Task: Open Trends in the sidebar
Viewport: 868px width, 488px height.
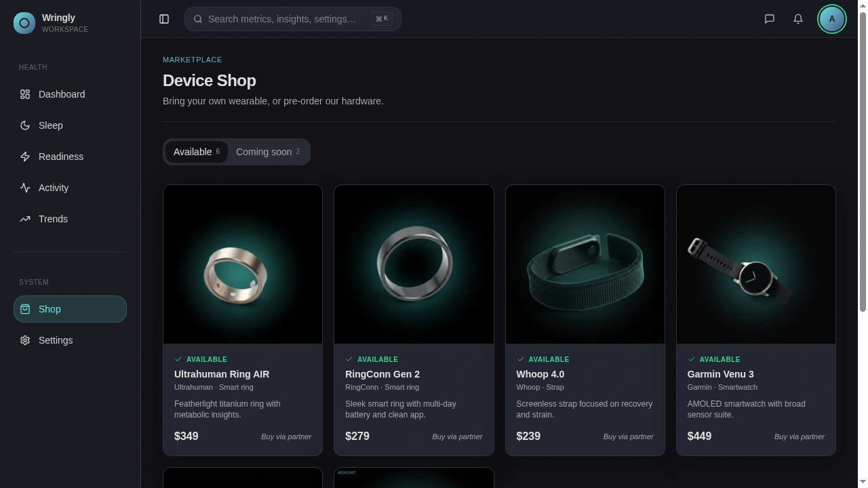Action: tap(53, 219)
